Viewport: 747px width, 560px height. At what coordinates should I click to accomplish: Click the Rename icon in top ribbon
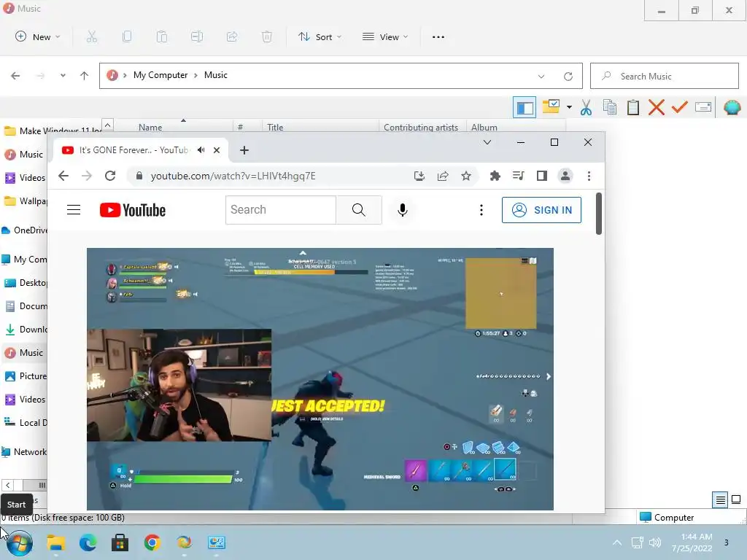pos(197,36)
